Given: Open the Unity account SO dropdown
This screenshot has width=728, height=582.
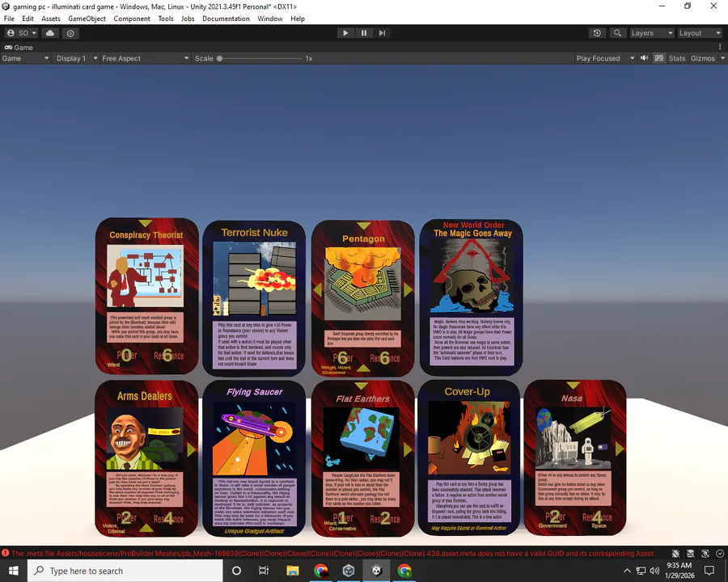Looking at the screenshot, I should click(x=22, y=33).
